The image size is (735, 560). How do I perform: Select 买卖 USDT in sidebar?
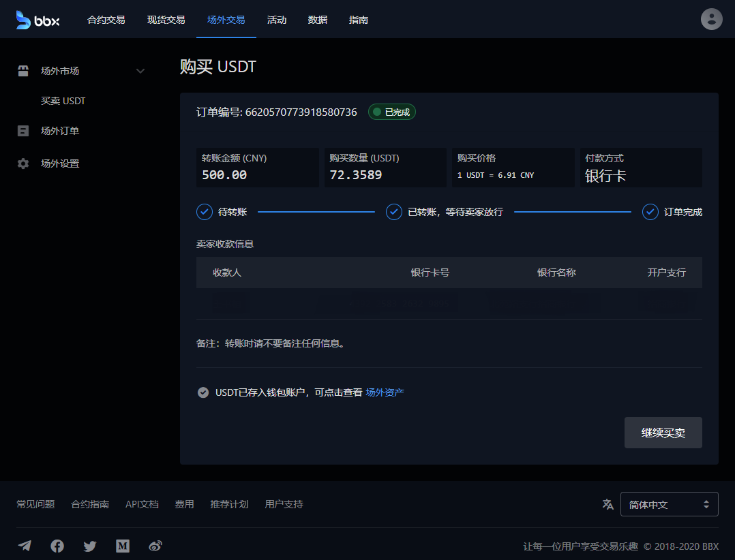[63, 101]
